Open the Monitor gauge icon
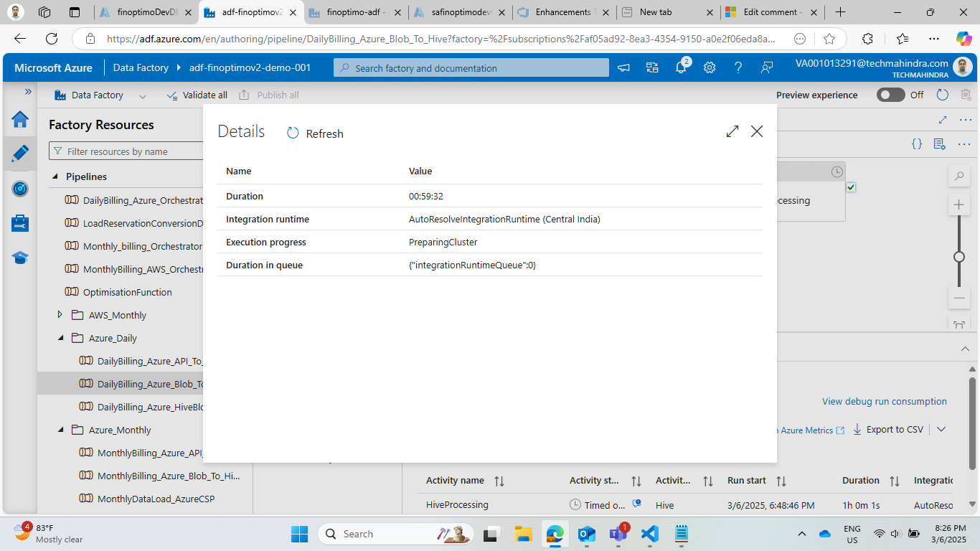Screen dimensions: 980x551 [20, 189]
